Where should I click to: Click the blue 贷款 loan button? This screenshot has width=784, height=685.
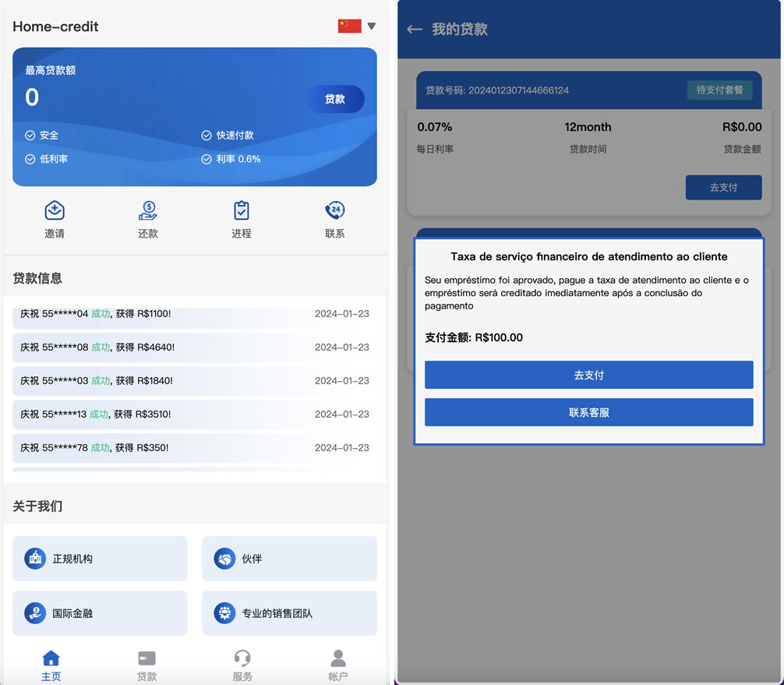(335, 99)
